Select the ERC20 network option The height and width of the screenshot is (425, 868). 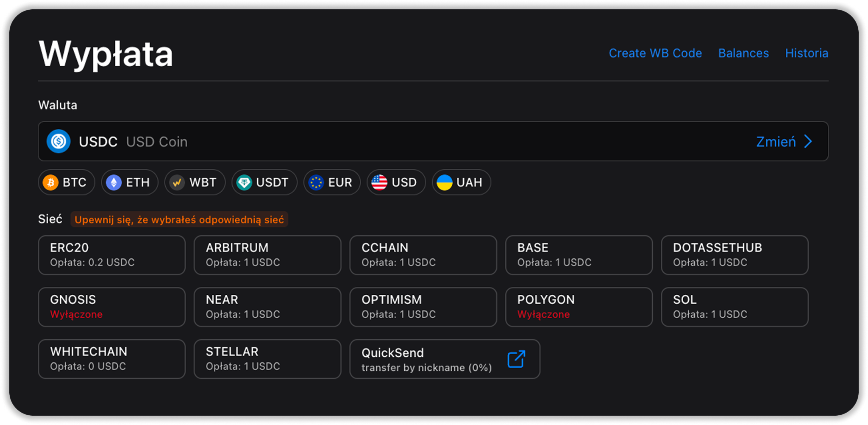coord(112,255)
